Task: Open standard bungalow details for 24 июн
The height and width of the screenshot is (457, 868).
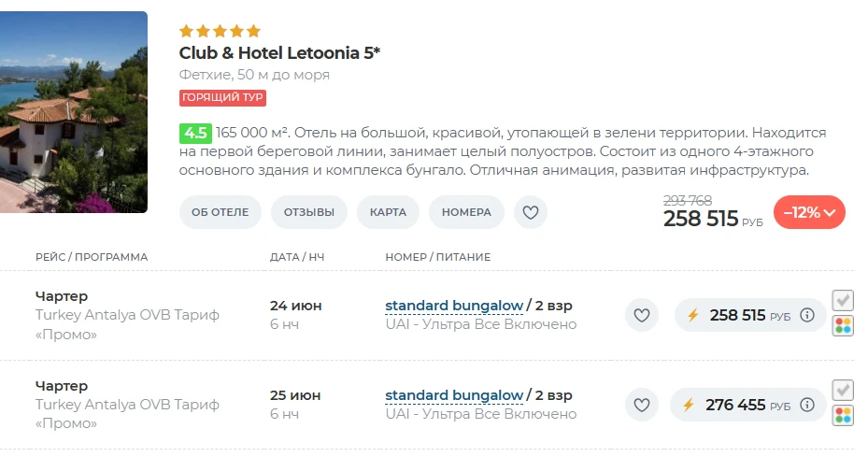Action: coord(454,306)
